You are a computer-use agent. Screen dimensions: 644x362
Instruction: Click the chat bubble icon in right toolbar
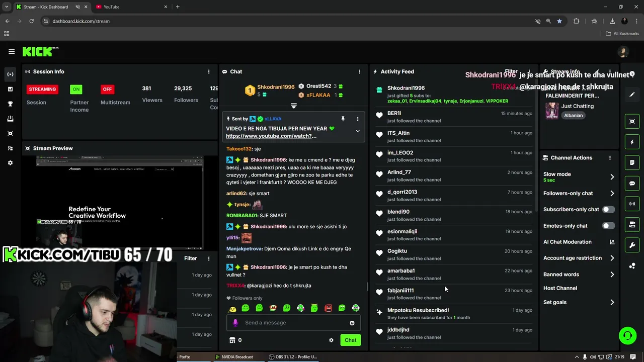pyautogui.click(x=632, y=184)
